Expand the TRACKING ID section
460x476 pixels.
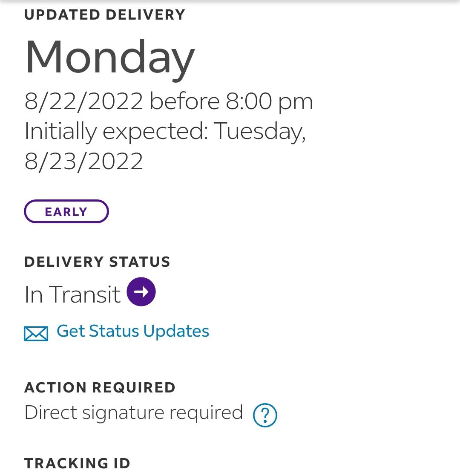pyautogui.click(x=78, y=462)
